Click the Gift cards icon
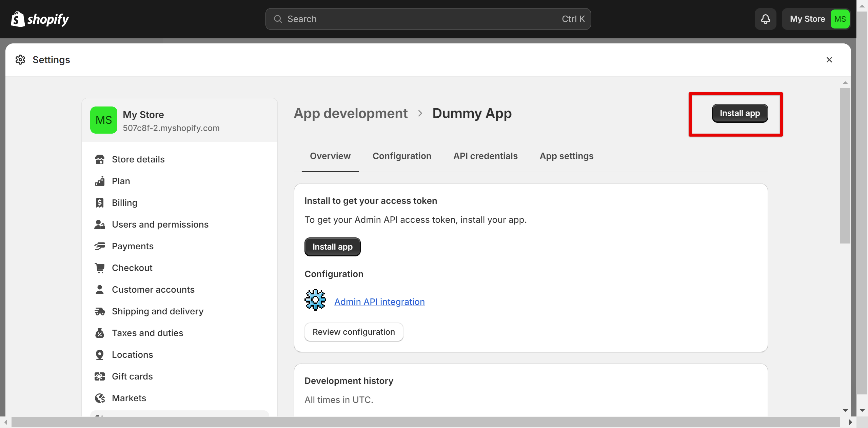868x428 pixels. click(100, 376)
